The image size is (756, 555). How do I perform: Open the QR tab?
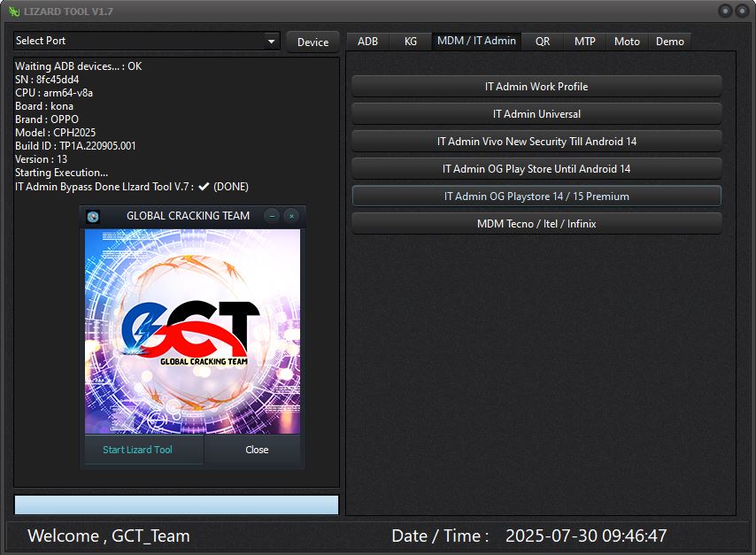(543, 42)
